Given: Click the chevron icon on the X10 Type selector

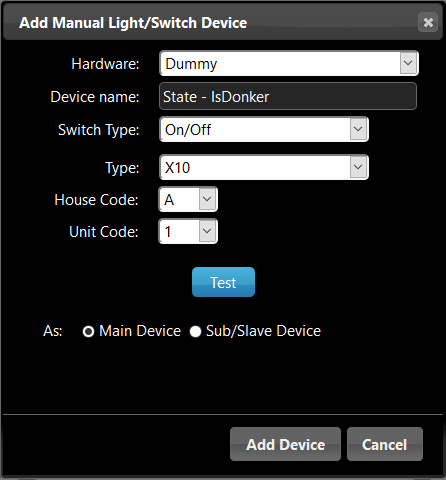Looking at the screenshot, I should 358,167.
